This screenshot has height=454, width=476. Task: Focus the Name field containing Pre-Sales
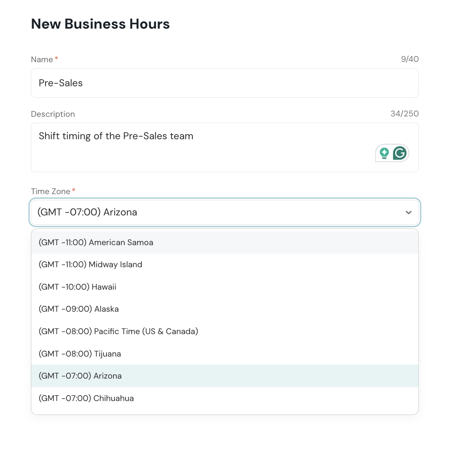point(224,83)
